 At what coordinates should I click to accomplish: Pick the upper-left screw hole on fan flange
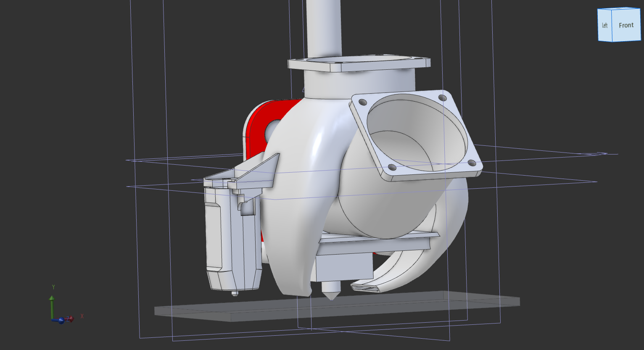point(361,101)
